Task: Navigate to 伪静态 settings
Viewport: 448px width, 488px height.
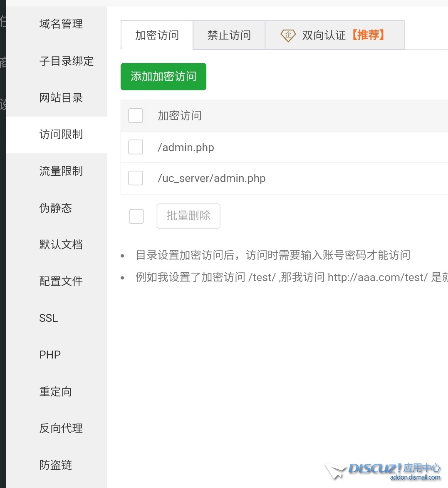Action: click(55, 208)
